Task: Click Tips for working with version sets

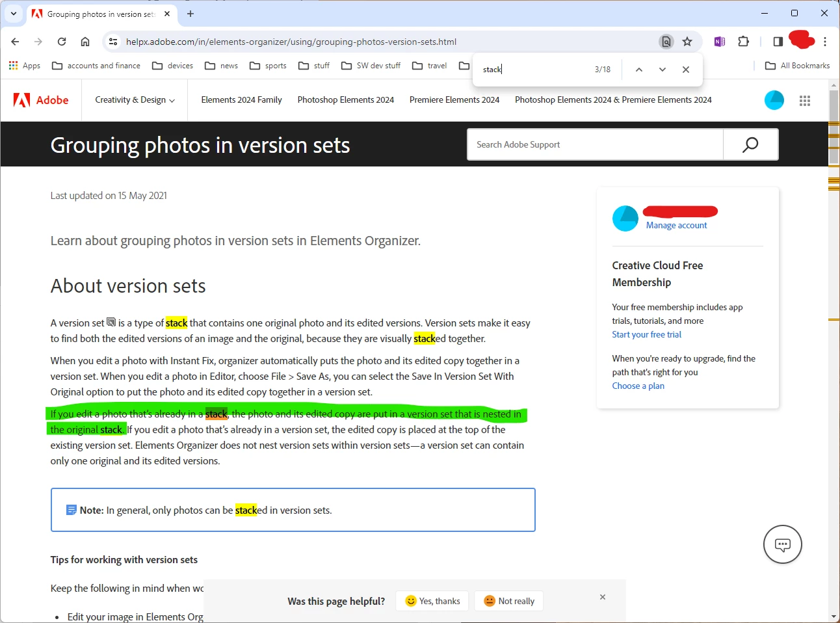Action: coord(124,560)
